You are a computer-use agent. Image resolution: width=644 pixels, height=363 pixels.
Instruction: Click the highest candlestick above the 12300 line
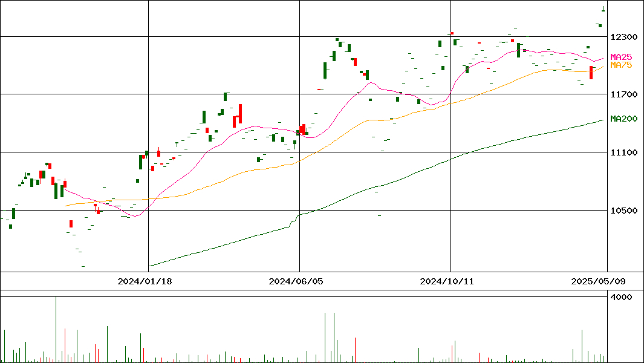tap(603, 9)
